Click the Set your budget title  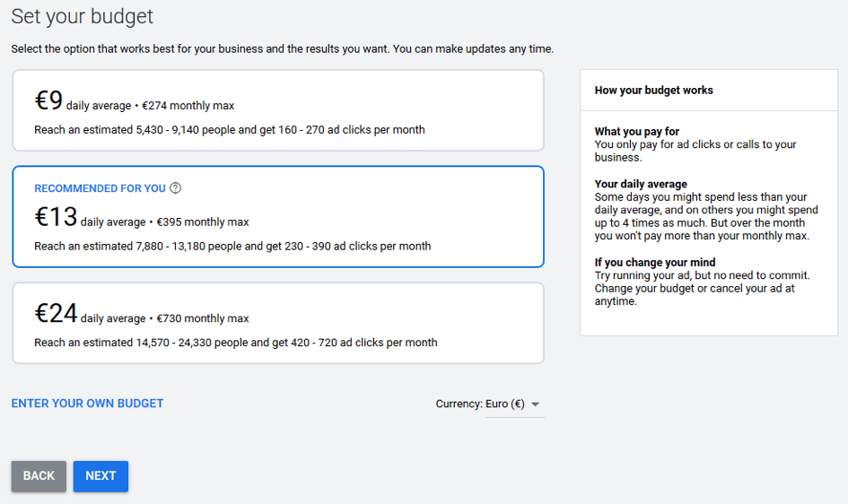(x=83, y=16)
